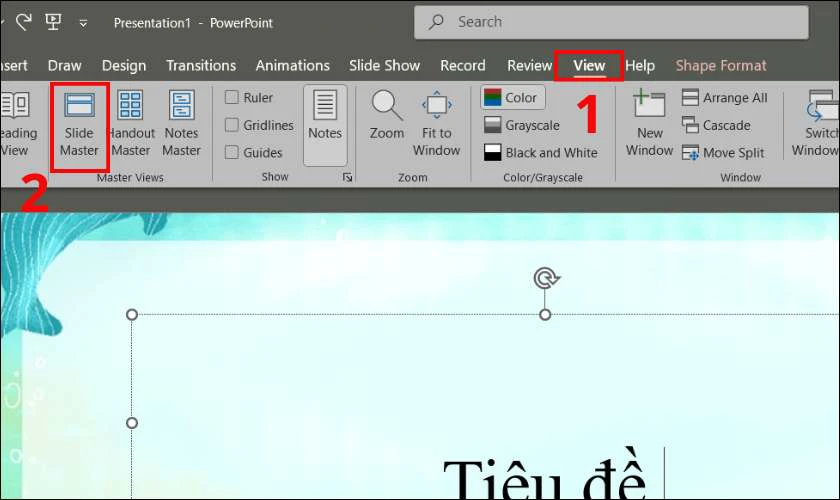Screen dimensions: 840x500
Task: Switch to Reading View
Action: (16, 124)
